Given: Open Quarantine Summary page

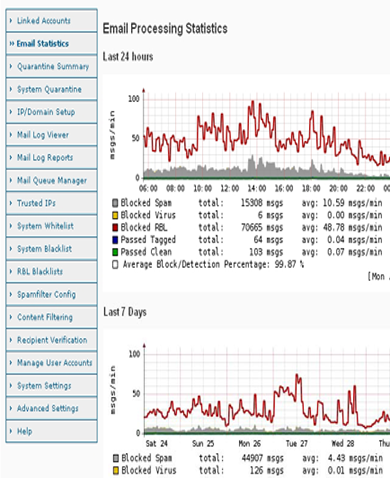Looking at the screenshot, I should pyautogui.click(x=51, y=66).
